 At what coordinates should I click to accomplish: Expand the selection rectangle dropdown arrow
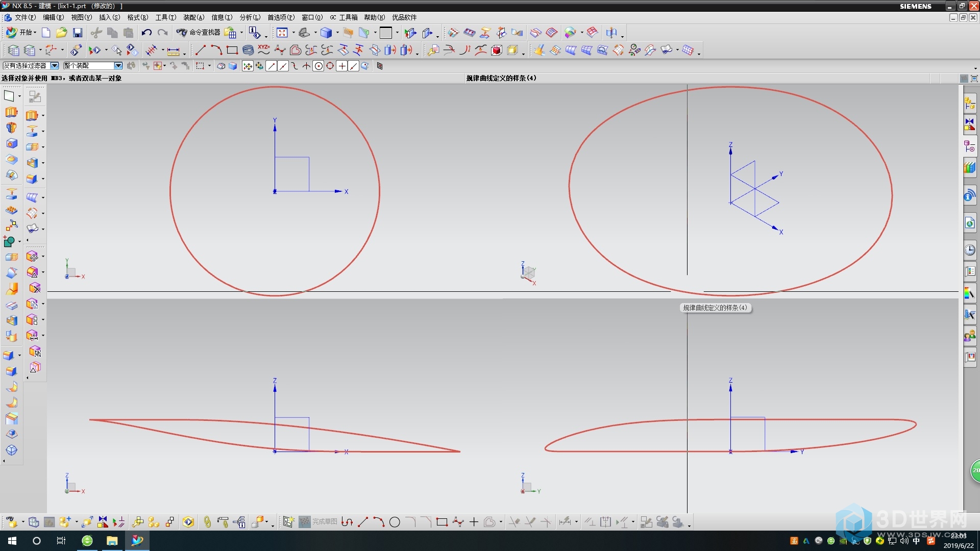pyautogui.click(x=209, y=66)
